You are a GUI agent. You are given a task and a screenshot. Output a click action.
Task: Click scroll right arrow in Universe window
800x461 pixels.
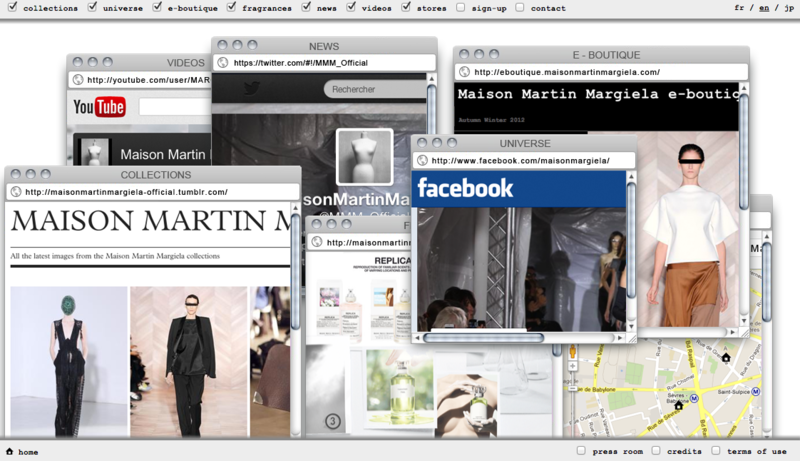620,338
